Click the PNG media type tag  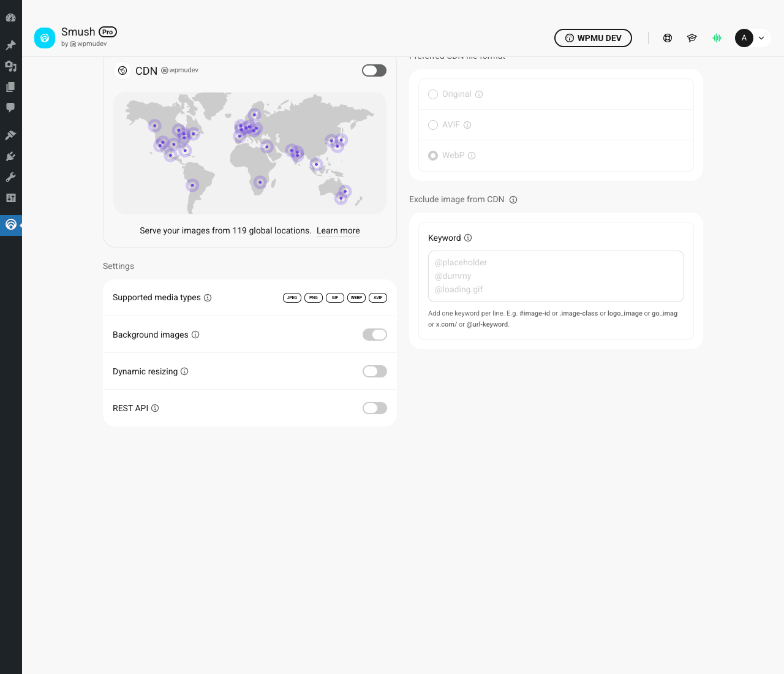pyautogui.click(x=314, y=298)
